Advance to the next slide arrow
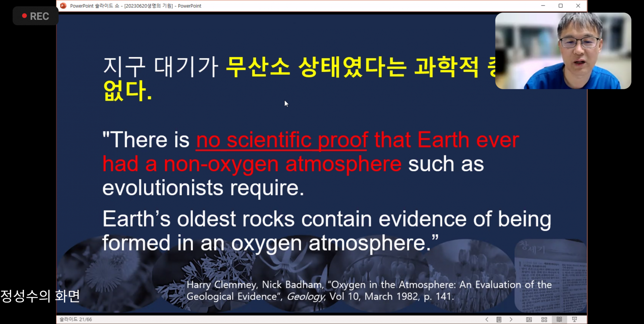 [x=511, y=320]
